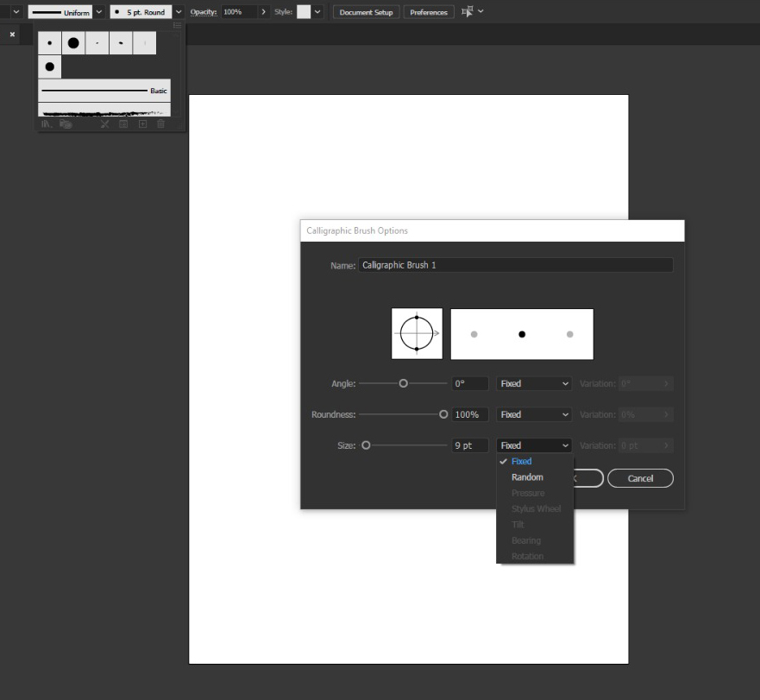Open the Style swatch dropdown arrow

point(317,11)
